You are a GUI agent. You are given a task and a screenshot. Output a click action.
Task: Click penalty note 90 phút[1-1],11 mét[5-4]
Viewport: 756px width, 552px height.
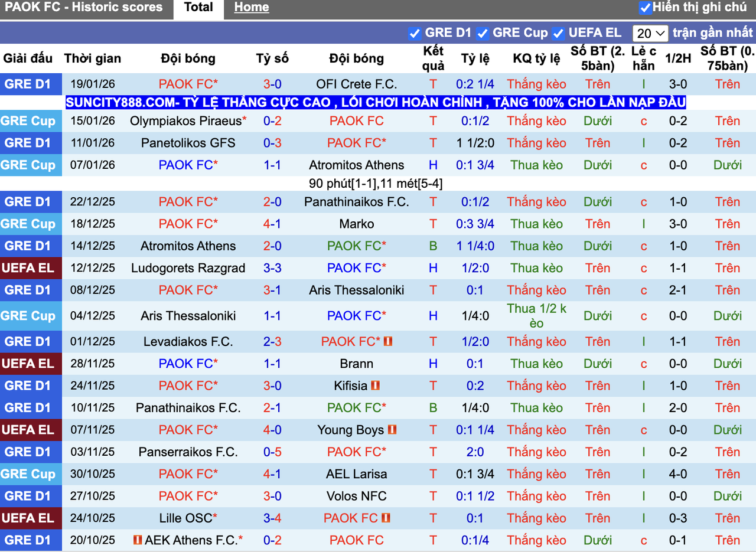[376, 184]
